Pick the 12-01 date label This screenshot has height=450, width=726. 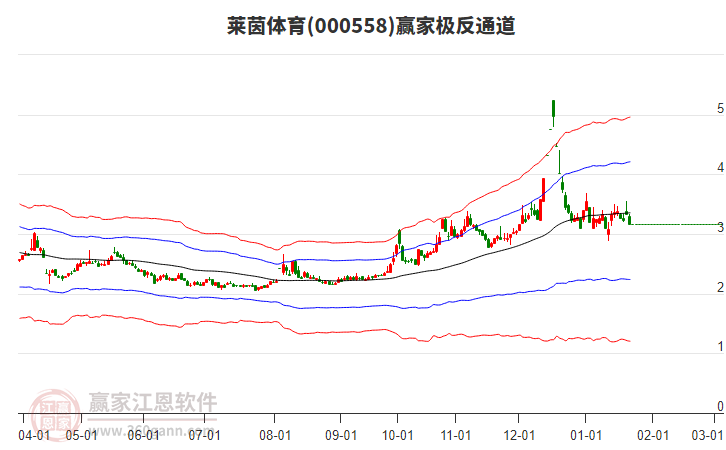(x=519, y=436)
